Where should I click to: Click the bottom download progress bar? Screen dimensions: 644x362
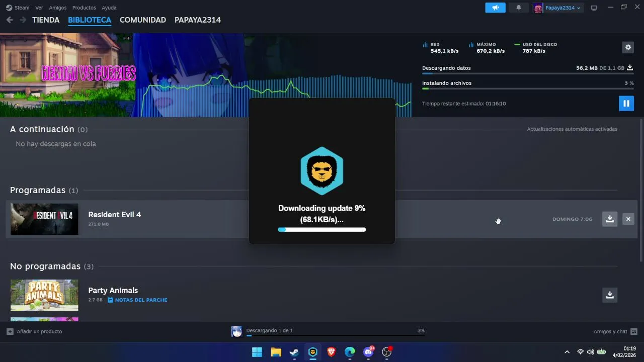[x=335, y=335]
